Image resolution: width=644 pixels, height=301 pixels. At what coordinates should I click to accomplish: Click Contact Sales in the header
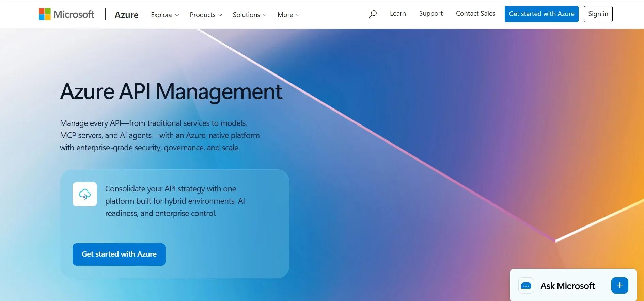point(475,14)
